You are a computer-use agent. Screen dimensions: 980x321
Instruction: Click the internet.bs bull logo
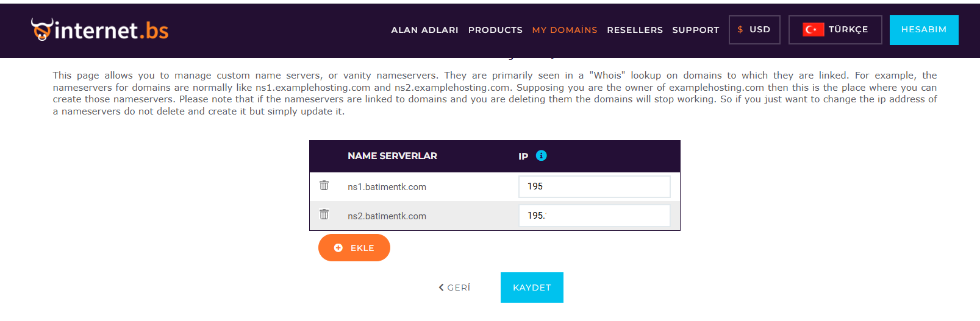[41, 29]
